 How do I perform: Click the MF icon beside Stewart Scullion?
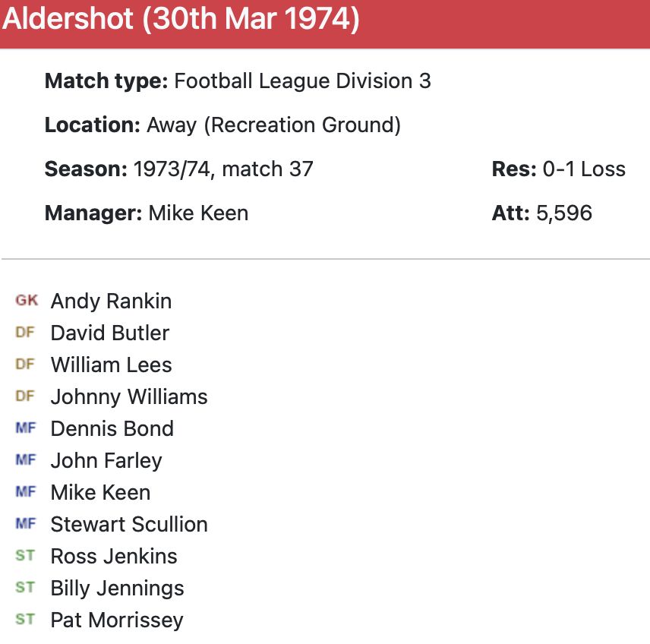point(25,524)
